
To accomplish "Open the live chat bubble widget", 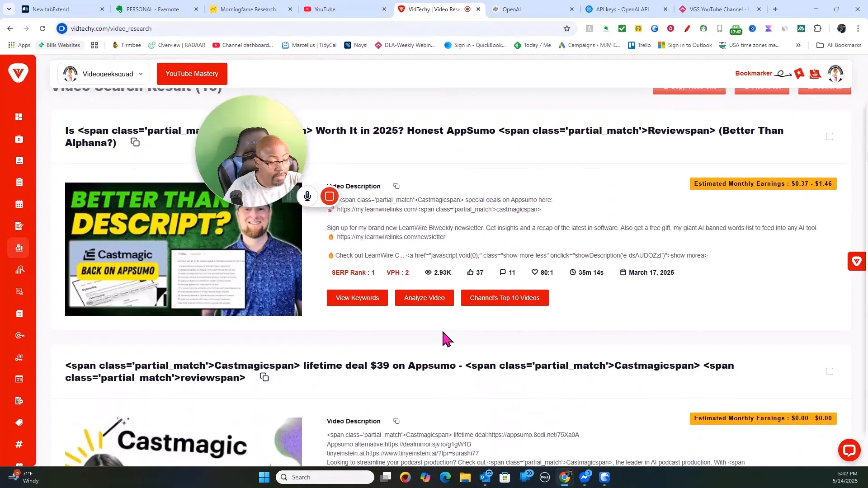I will 849,450.
